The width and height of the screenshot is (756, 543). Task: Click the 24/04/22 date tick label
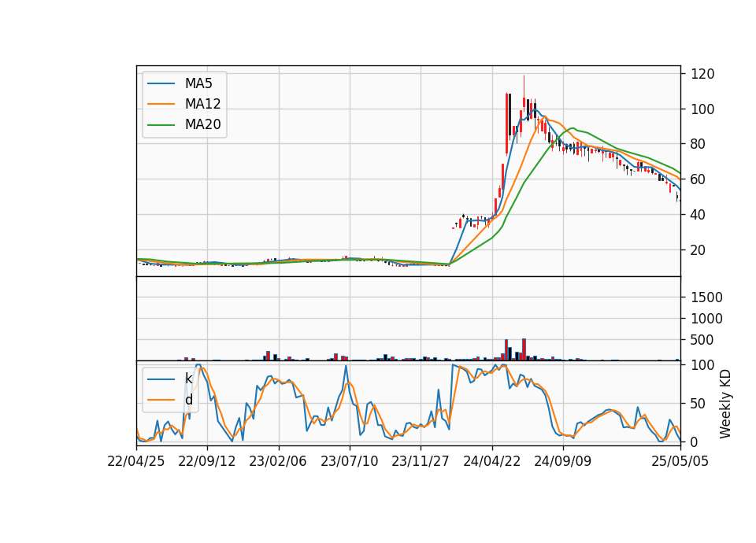pyautogui.click(x=491, y=461)
